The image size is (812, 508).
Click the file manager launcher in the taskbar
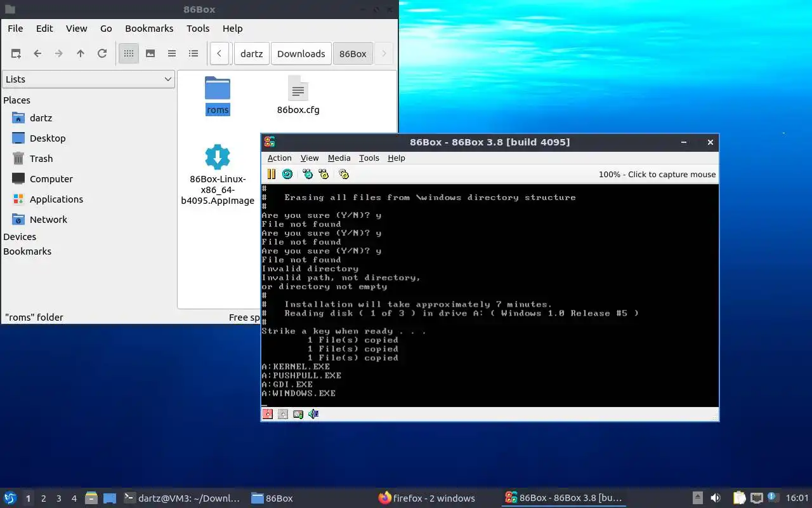(91, 498)
